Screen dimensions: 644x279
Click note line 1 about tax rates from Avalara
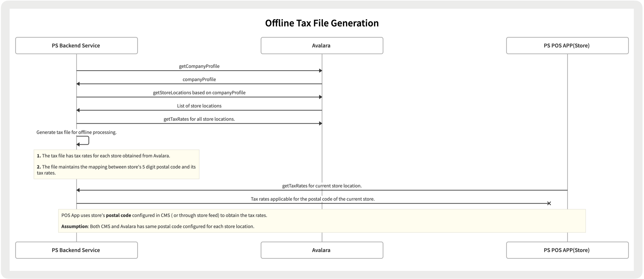click(103, 156)
